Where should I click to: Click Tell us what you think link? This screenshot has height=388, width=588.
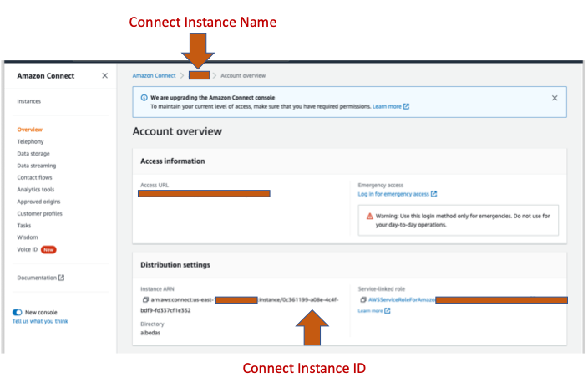click(x=40, y=321)
